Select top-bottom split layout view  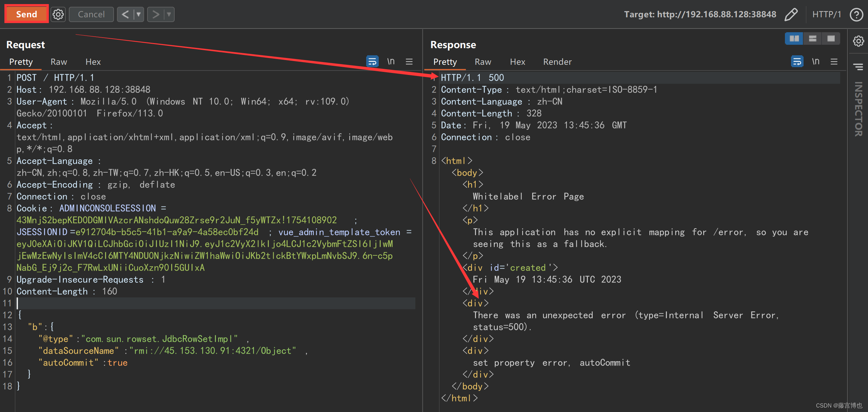pos(812,38)
